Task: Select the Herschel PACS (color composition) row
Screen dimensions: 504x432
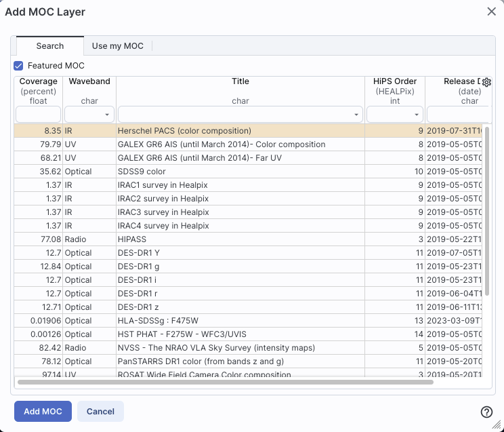Action: pos(248,131)
